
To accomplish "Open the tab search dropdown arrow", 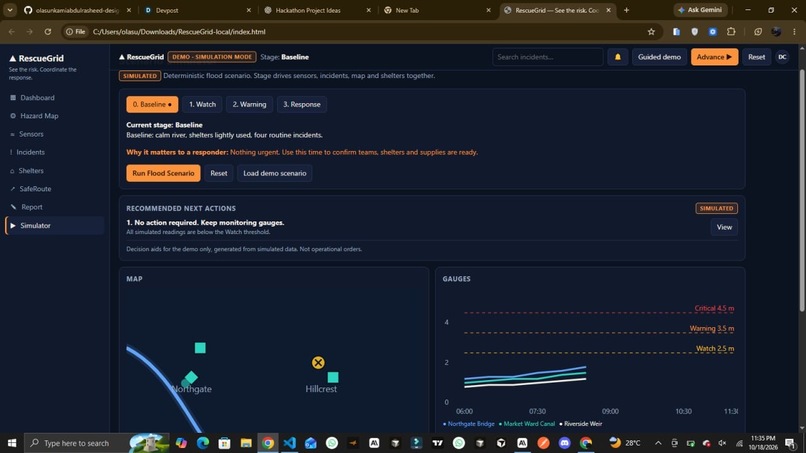I will pyautogui.click(x=10, y=10).
